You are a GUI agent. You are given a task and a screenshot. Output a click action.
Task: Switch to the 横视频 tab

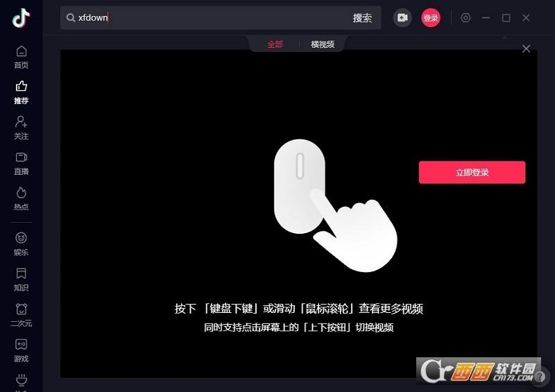323,44
